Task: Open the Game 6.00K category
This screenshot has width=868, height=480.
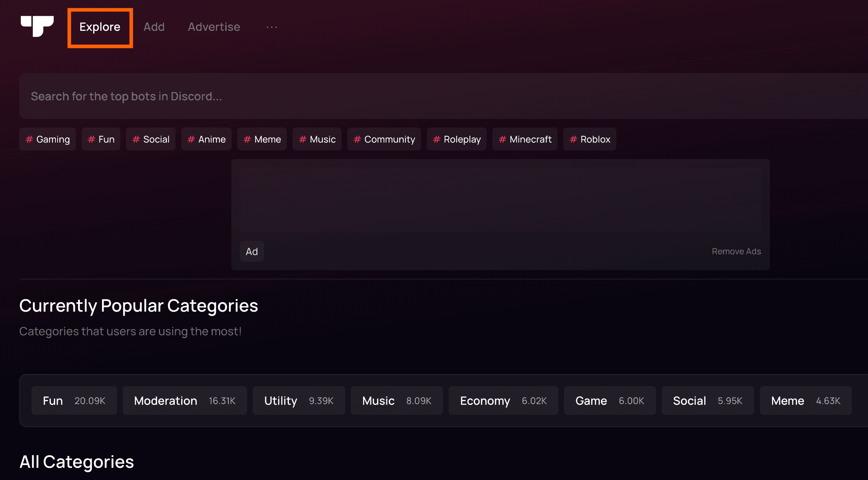Action: [x=610, y=400]
